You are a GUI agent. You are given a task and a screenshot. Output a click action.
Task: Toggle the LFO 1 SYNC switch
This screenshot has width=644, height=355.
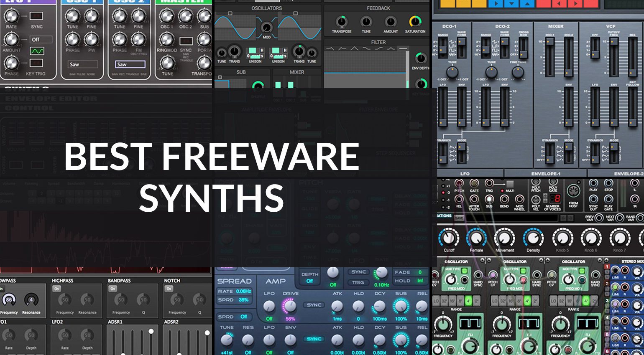[36, 16]
